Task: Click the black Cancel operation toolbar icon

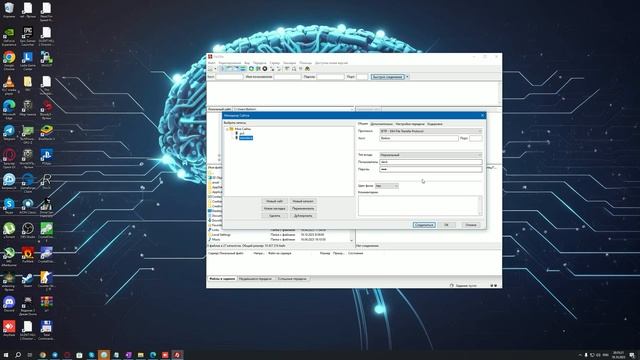Action: pyautogui.click(x=265, y=69)
